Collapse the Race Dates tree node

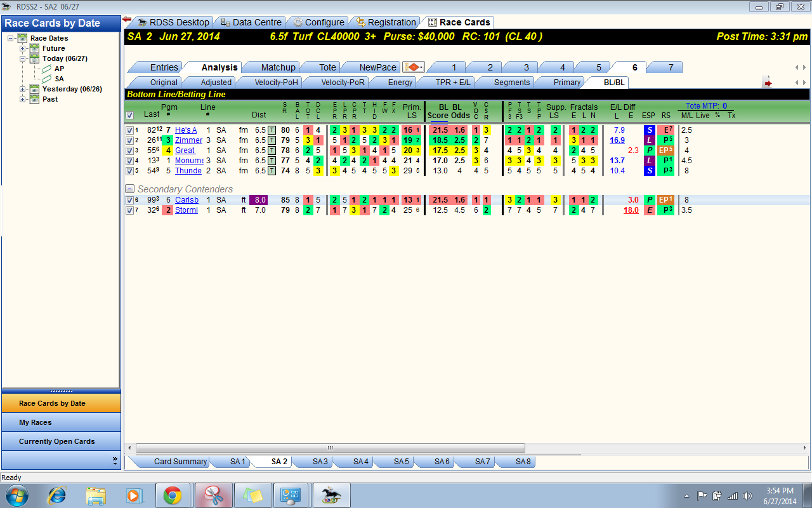pyautogui.click(x=11, y=38)
